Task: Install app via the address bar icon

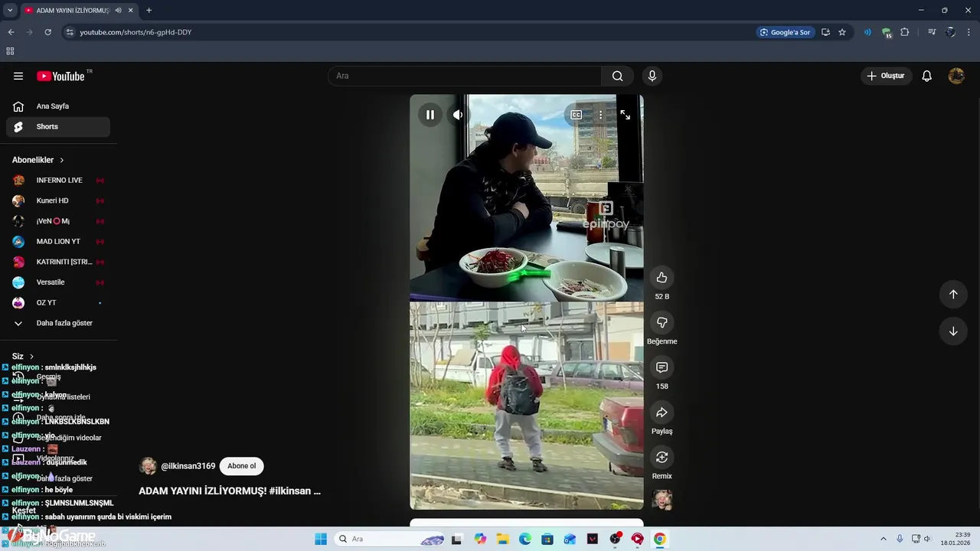Action: point(825,32)
